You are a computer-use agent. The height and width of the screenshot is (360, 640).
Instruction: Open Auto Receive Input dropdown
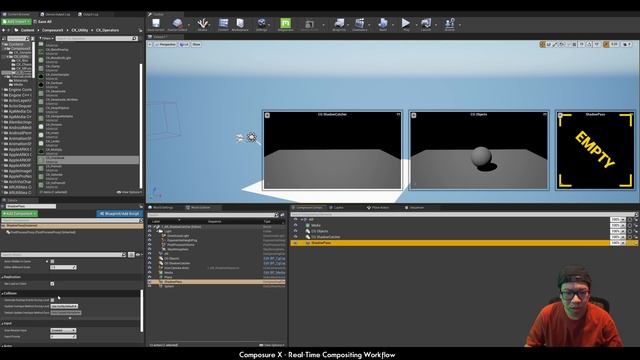63,330
